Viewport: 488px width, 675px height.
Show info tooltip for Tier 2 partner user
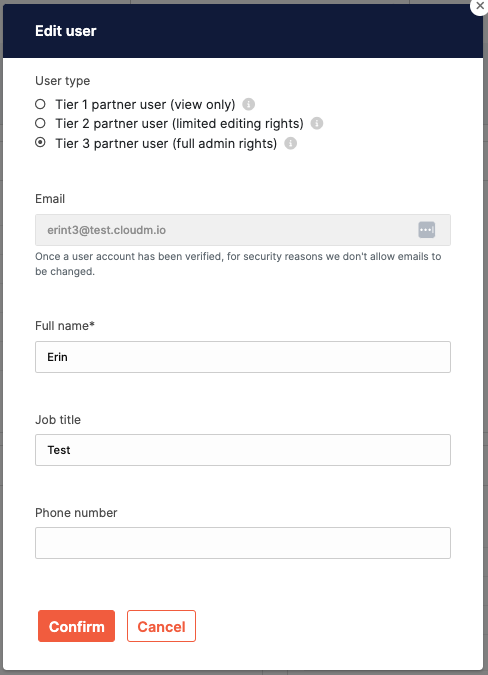317,124
